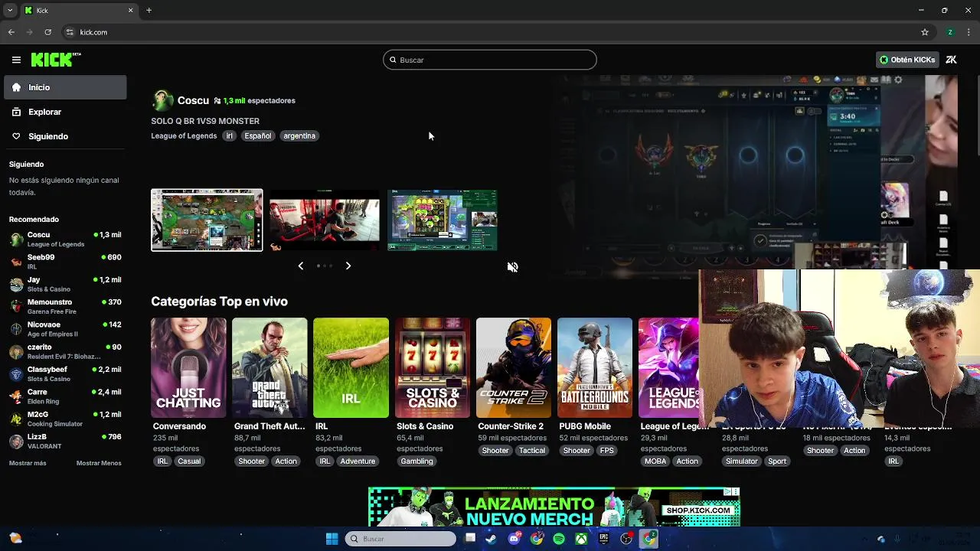The height and width of the screenshot is (551, 980).
Task: Click Memounstro's avatar in the Recomendado list
Action: pos(16,307)
